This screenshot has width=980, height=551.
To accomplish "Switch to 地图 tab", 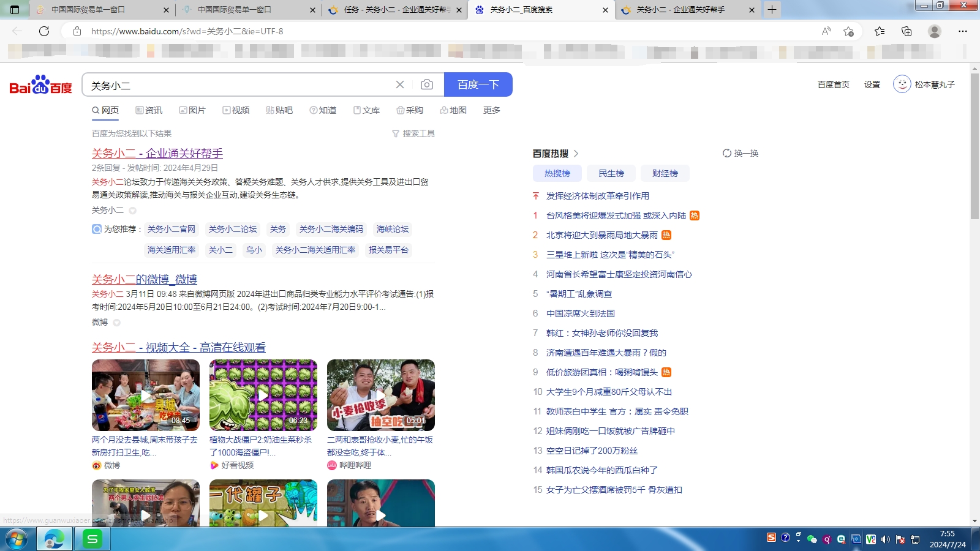I will 453,110.
